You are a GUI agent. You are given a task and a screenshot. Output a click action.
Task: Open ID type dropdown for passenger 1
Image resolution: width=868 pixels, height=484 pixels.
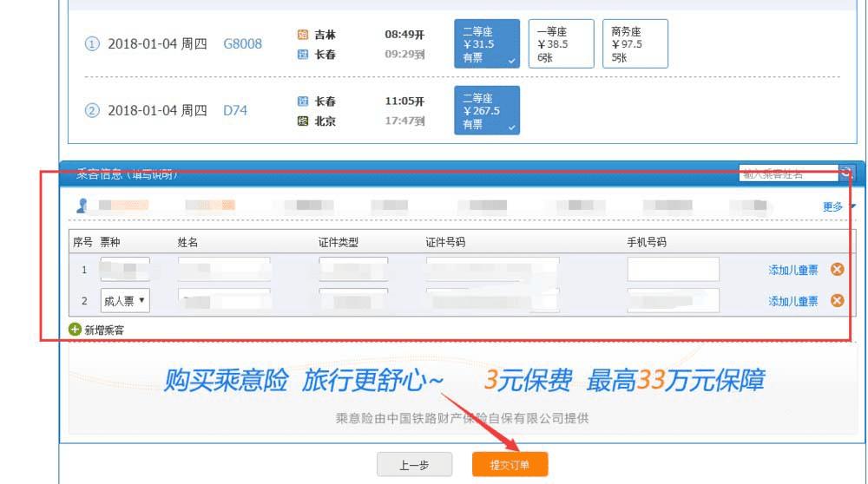[x=353, y=270]
